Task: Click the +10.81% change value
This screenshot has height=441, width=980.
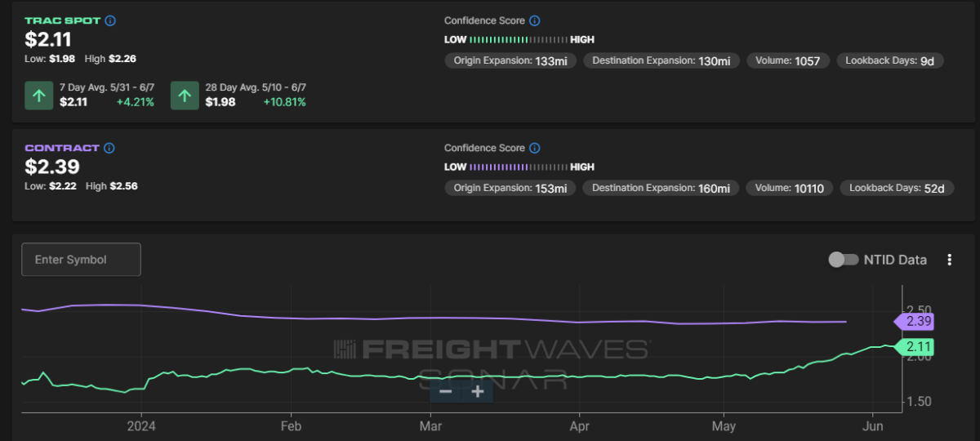Action: (284, 102)
